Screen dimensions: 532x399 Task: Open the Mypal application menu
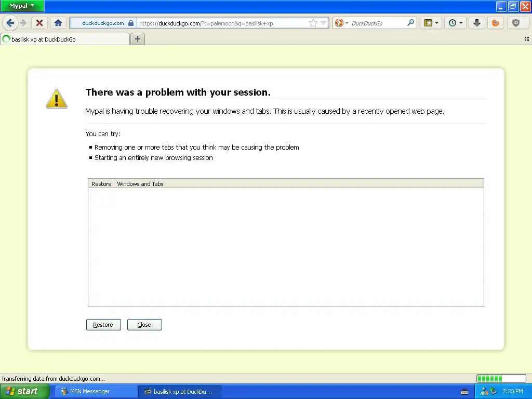tap(22, 6)
